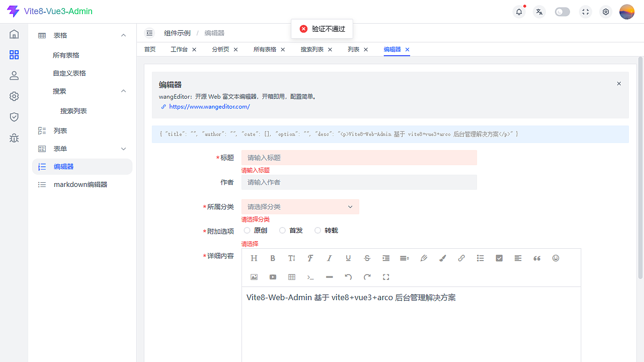Image resolution: width=644 pixels, height=362 pixels.
Task: Pick the text color pen tool
Action: click(424, 258)
